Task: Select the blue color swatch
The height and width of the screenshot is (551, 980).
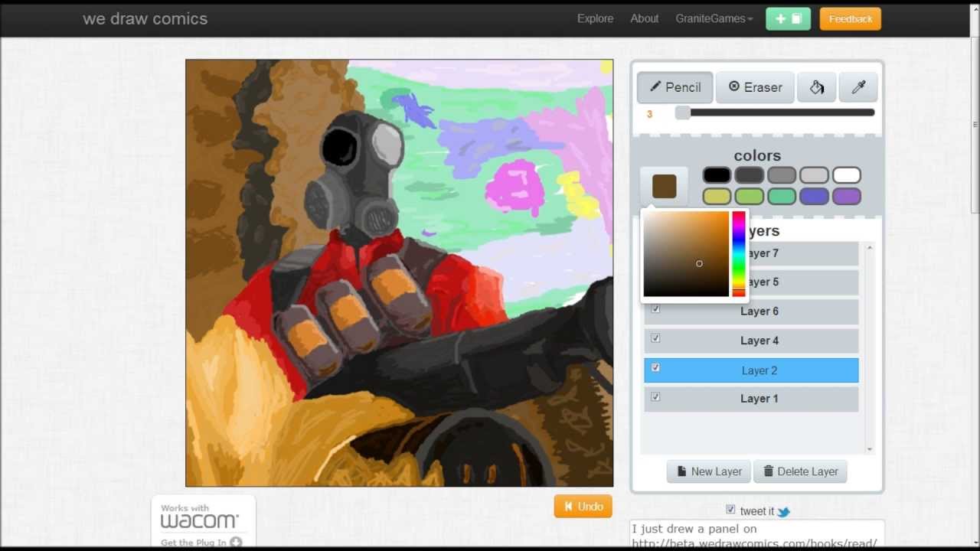Action: coord(814,197)
